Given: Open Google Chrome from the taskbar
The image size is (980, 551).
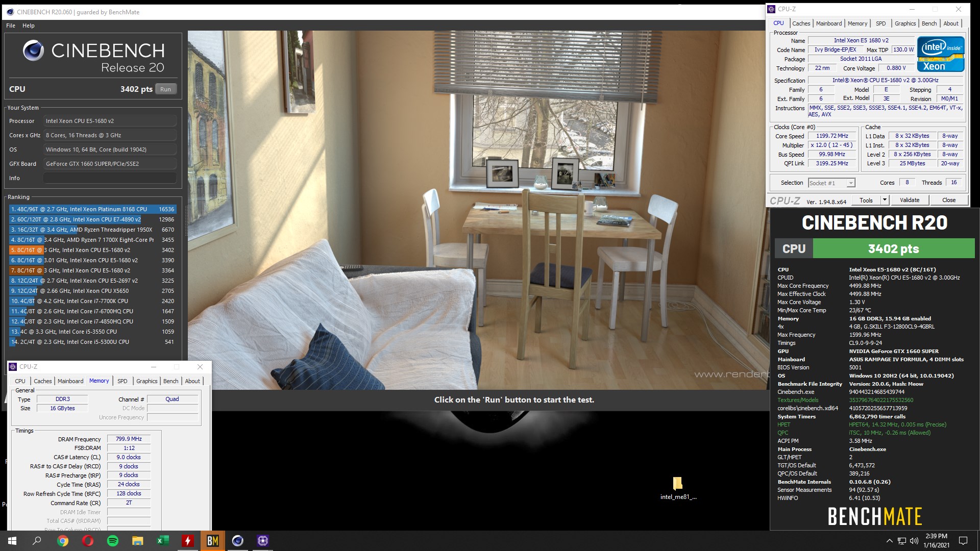Looking at the screenshot, I should pyautogui.click(x=63, y=541).
